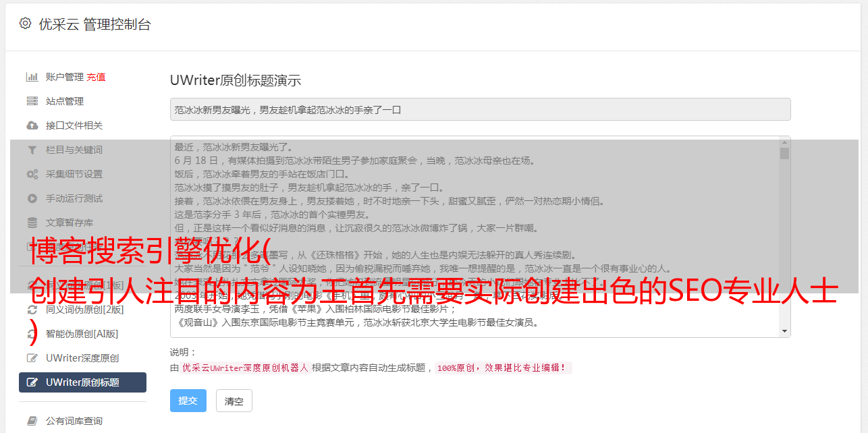Open 账户管理 bar-chart icon

32,77
